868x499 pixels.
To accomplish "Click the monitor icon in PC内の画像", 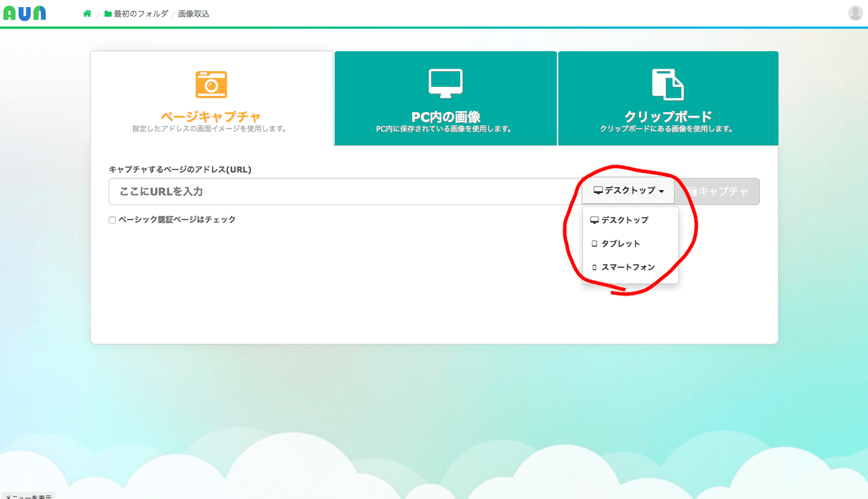I will (446, 84).
